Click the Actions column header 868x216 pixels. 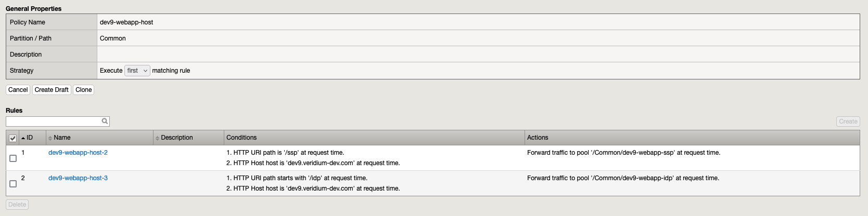click(538, 138)
